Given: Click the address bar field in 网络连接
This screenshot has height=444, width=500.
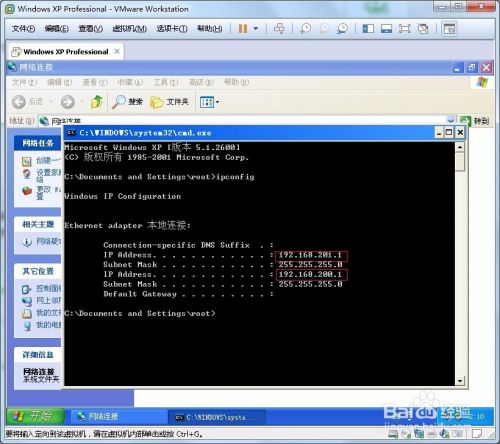Looking at the screenshot, I should click(248, 120).
